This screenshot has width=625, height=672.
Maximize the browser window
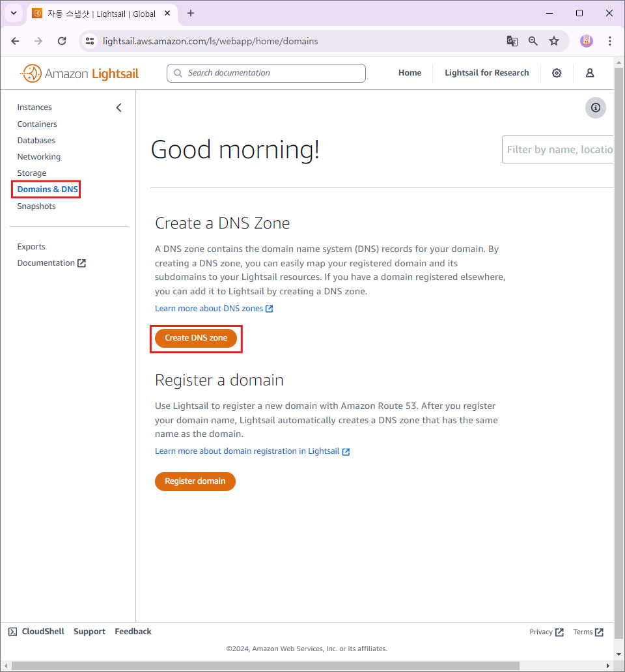[579, 13]
